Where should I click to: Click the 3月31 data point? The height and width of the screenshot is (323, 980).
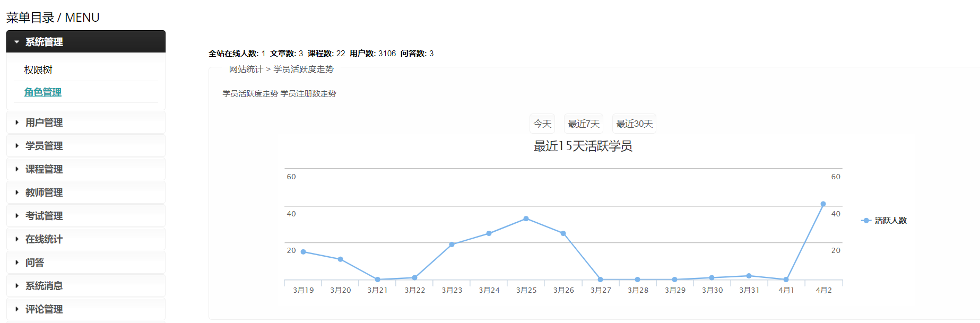749,276
